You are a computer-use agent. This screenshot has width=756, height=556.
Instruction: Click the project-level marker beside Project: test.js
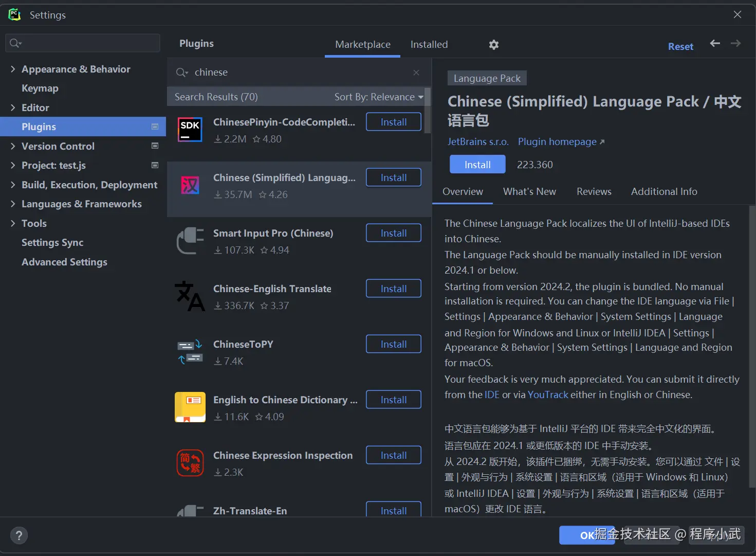click(155, 165)
